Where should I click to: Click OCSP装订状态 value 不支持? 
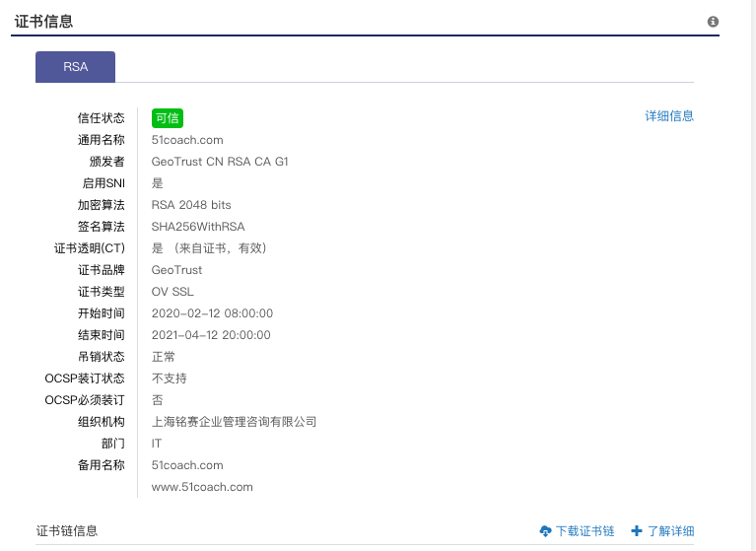[169, 379]
